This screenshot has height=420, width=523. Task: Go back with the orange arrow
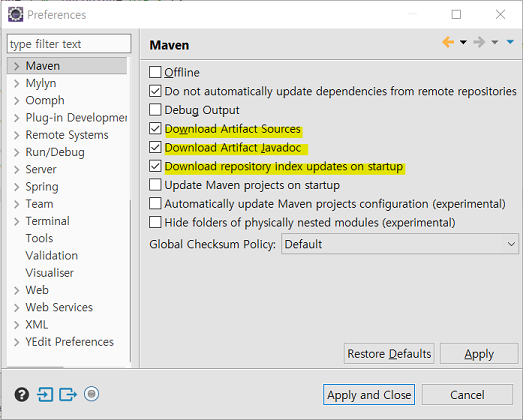[x=448, y=42]
